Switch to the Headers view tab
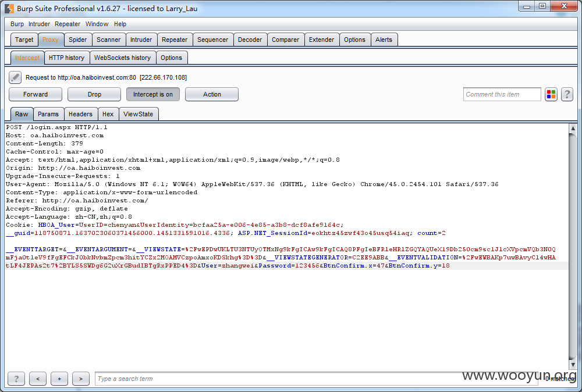 tap(80, 114)
